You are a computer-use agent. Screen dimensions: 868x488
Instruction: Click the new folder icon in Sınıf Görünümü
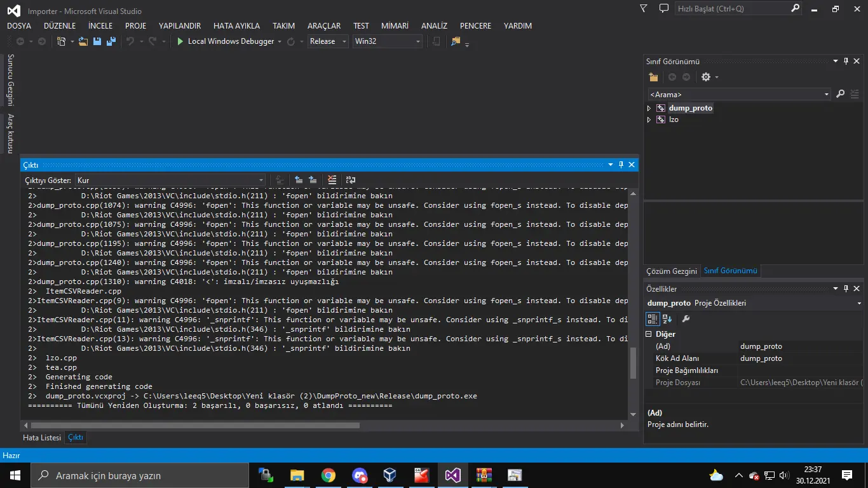[653, 77]
